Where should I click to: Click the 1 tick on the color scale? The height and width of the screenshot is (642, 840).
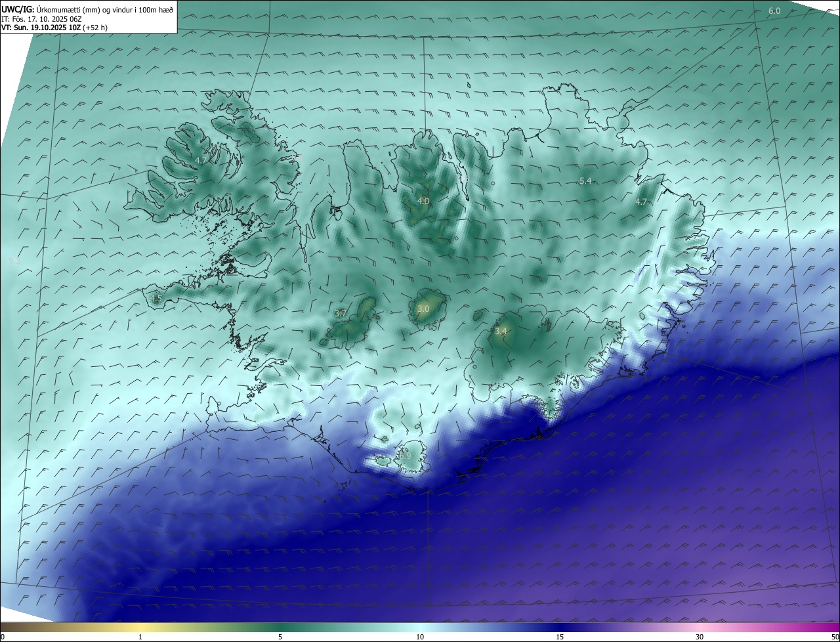tap(140, 637)
